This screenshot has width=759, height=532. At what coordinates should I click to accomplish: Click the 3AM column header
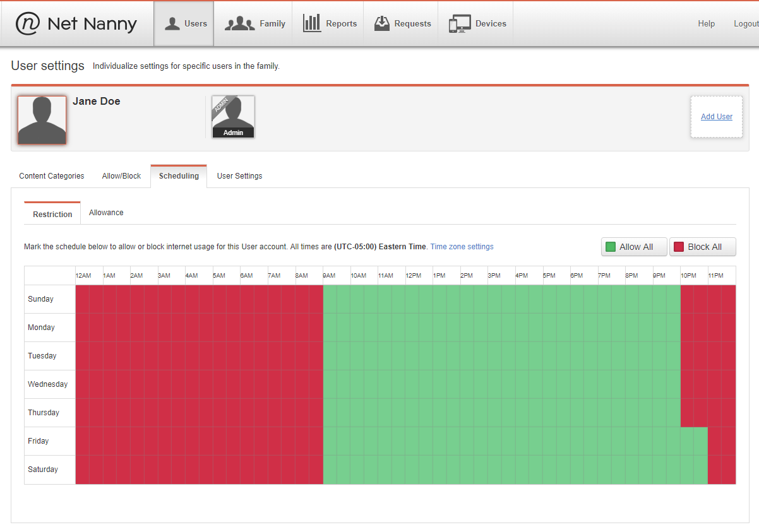(x=164, y=276)
